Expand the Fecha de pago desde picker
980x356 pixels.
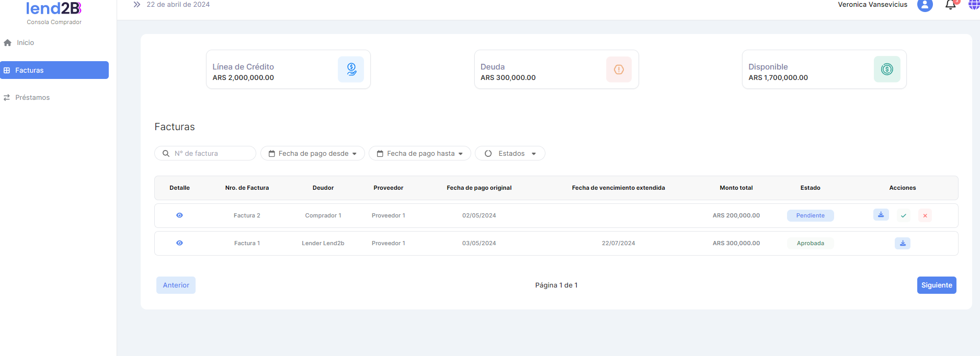312,153
